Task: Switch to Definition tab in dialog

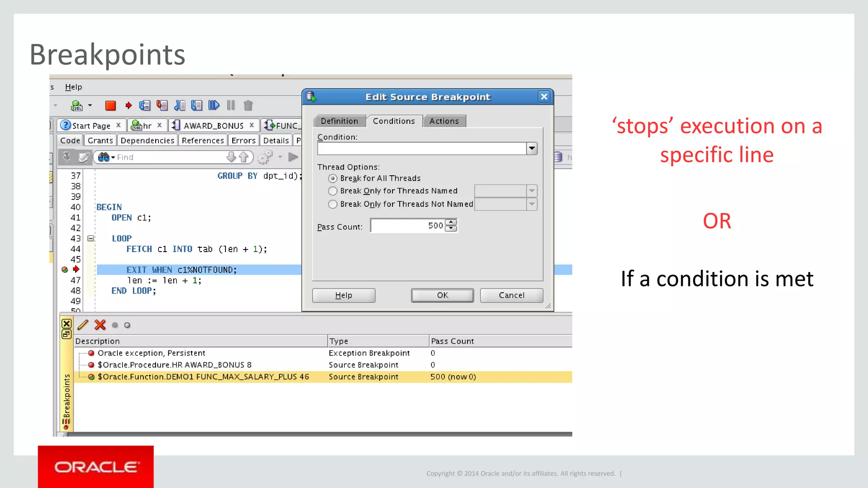Action: [x=339, y=121]
